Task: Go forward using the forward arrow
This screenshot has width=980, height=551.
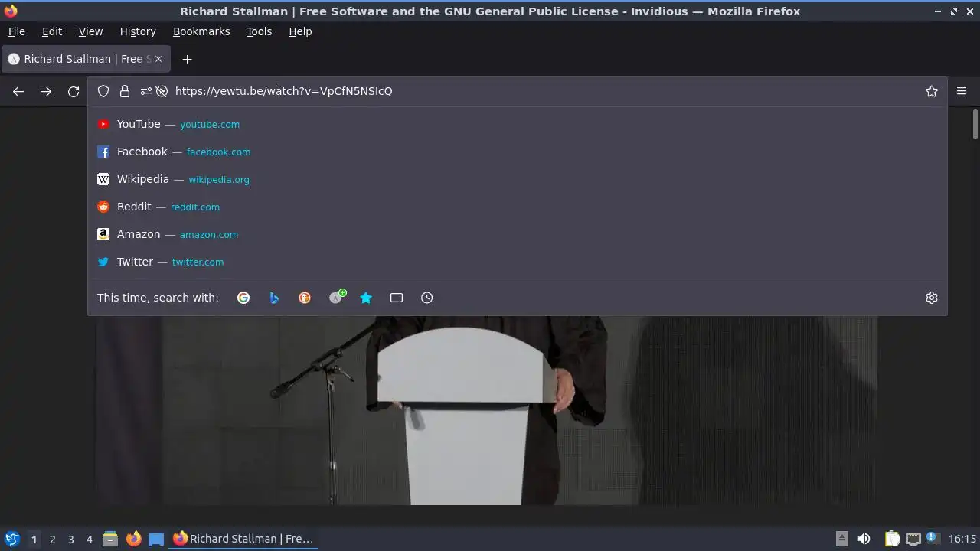Action: click(x=46, y=92)
